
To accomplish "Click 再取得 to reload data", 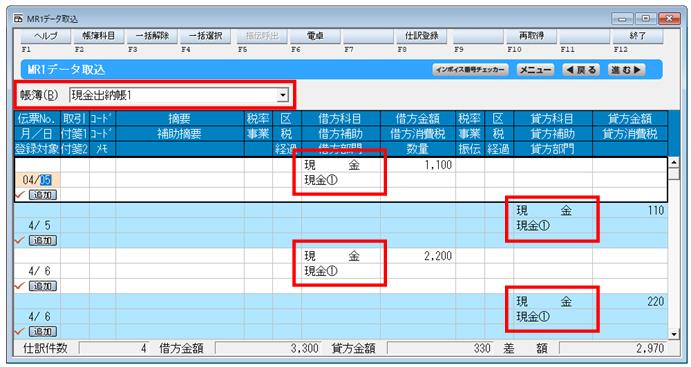I will click(x=531, y=36).
